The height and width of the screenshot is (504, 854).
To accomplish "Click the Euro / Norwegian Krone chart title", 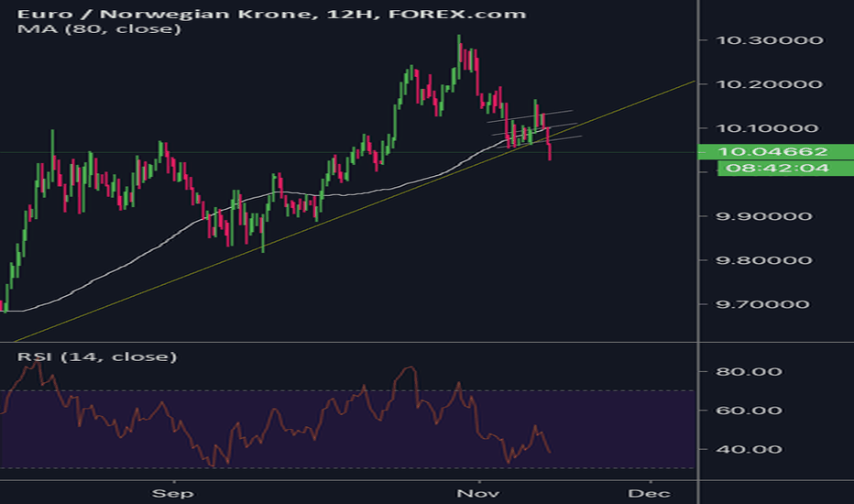I will point(272,13).
